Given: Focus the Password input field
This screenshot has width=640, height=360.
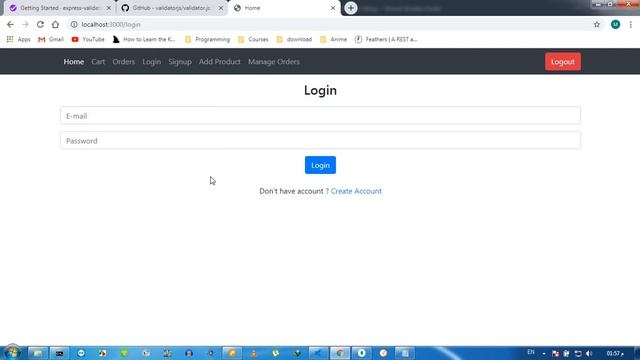Looking at the screenshot, I should 320,140.
